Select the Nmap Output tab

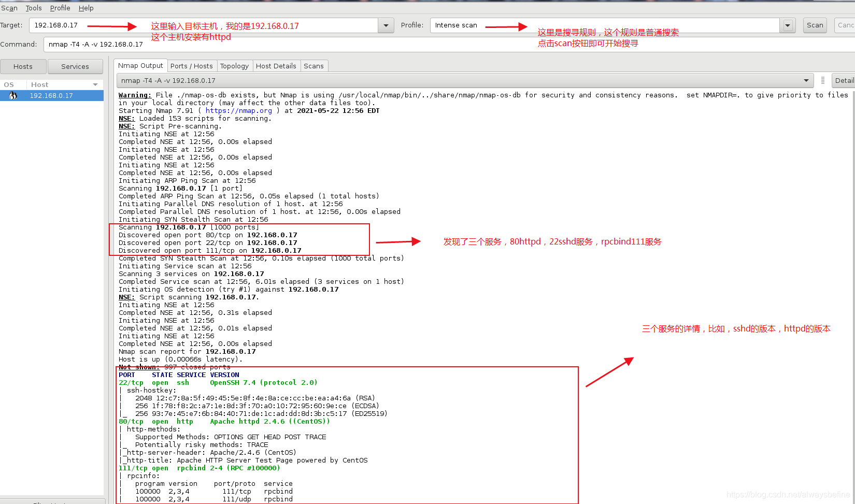coord(140,66)
